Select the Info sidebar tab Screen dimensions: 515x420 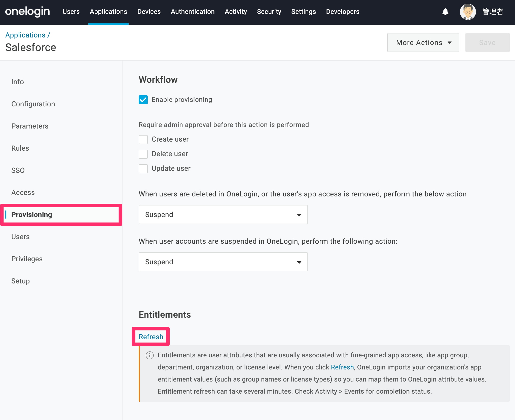point(18,82)
